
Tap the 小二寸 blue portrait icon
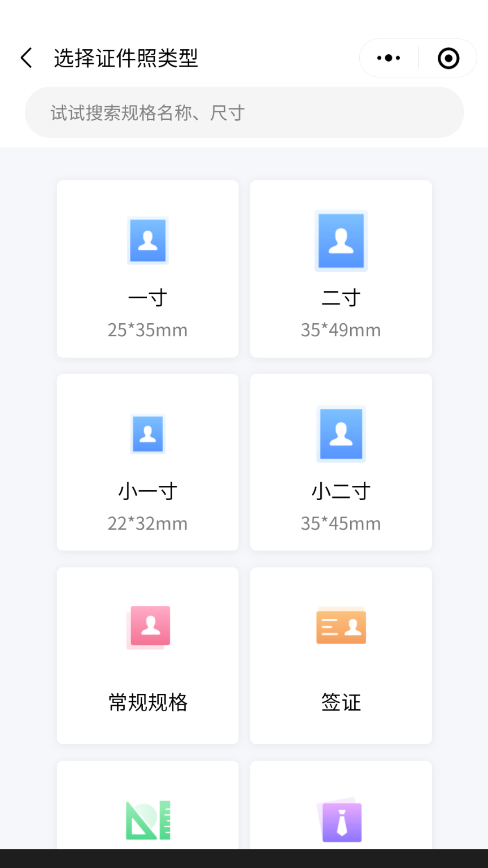coord(341,434)
